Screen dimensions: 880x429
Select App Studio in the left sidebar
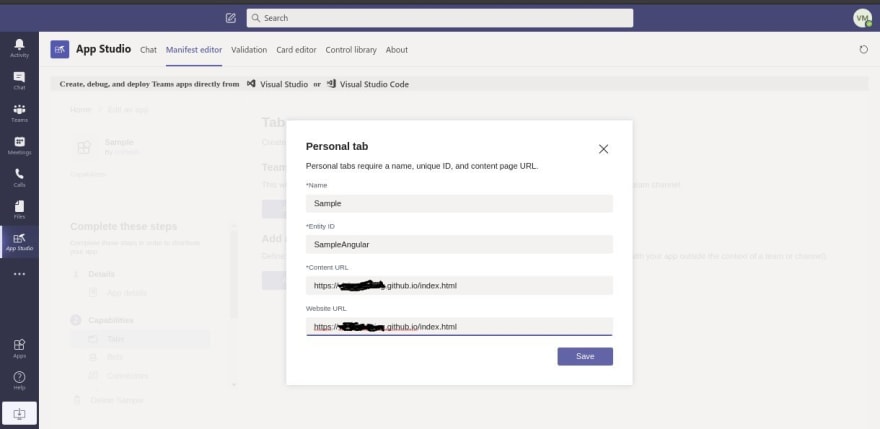19,242
